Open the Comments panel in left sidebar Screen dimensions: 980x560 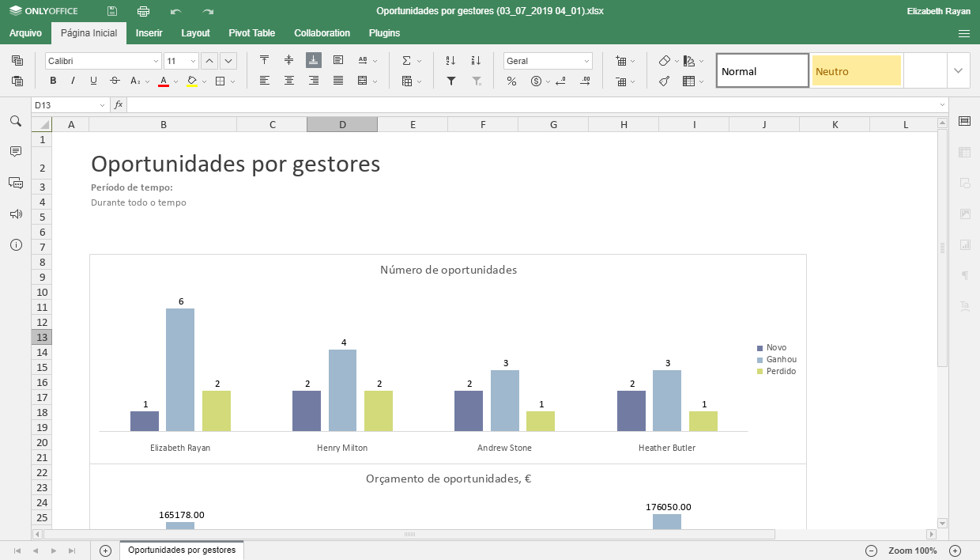coord(15,151)
